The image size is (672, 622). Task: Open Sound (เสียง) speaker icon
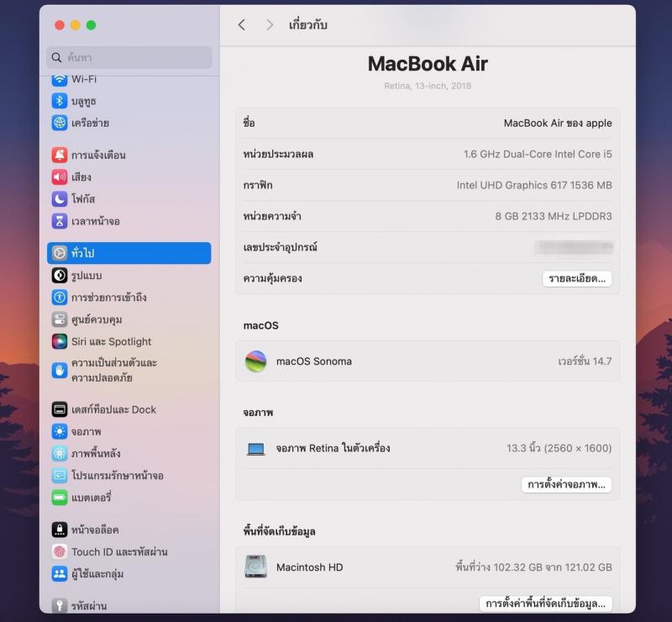point(59,177)
